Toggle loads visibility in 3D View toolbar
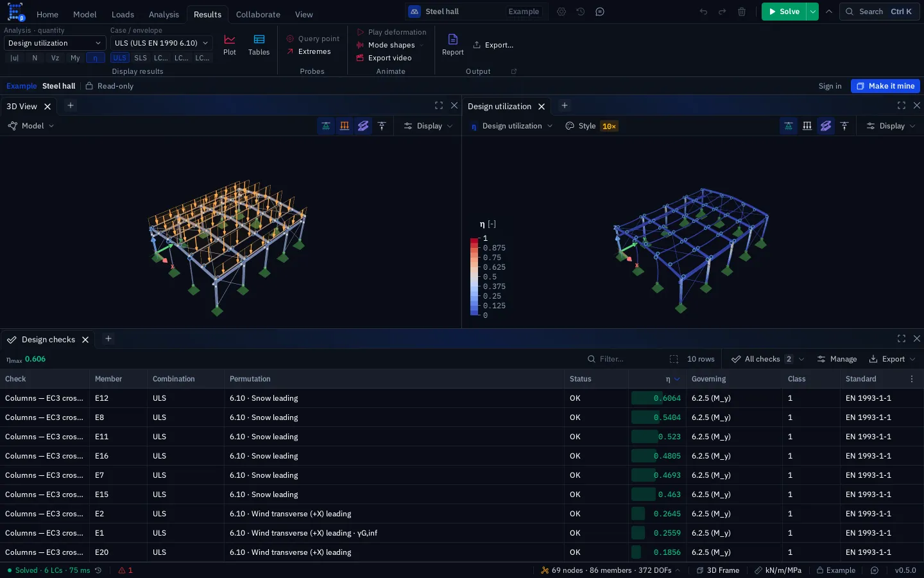This screenshot has height=578, width=924. coord(345,126)
